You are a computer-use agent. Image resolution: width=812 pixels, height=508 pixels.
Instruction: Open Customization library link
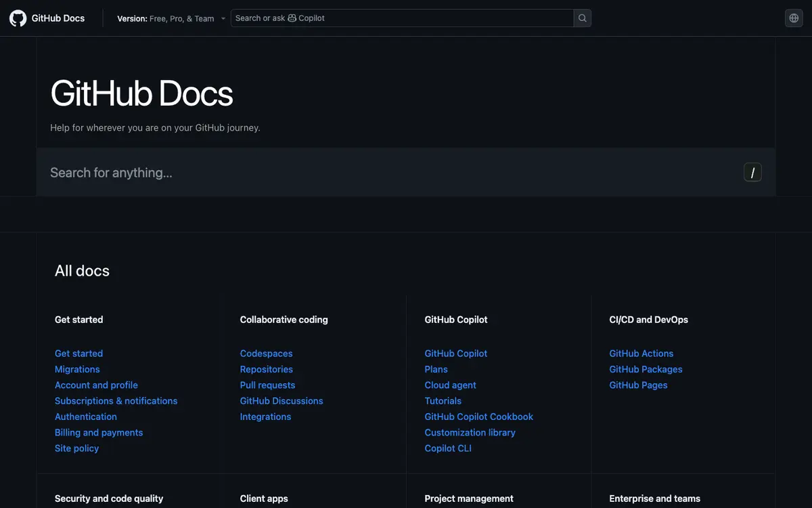(x=470, y=432)
